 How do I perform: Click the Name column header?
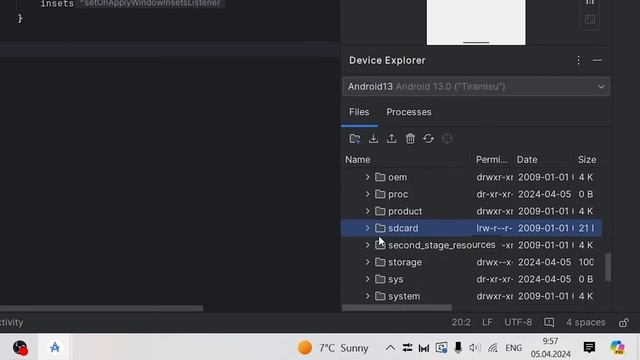click(x=358, y=160)
